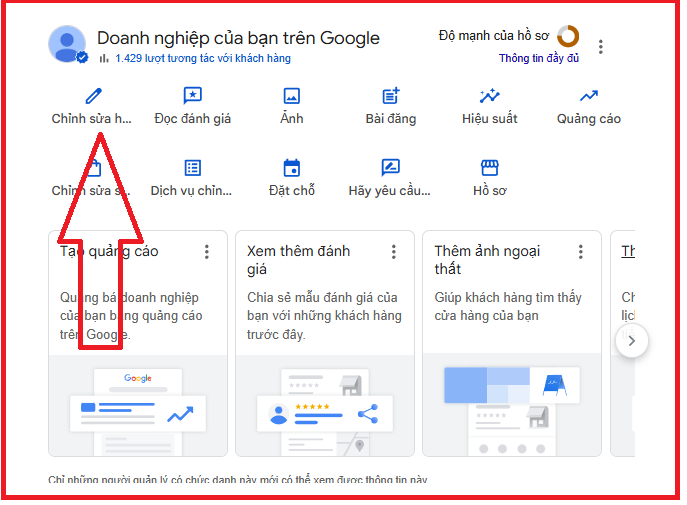Click the profile strength donut indicator

coord(568,36)
